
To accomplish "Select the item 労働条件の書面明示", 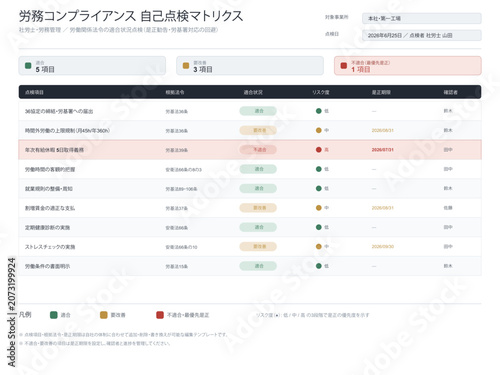I will click(x=47, y=266).
